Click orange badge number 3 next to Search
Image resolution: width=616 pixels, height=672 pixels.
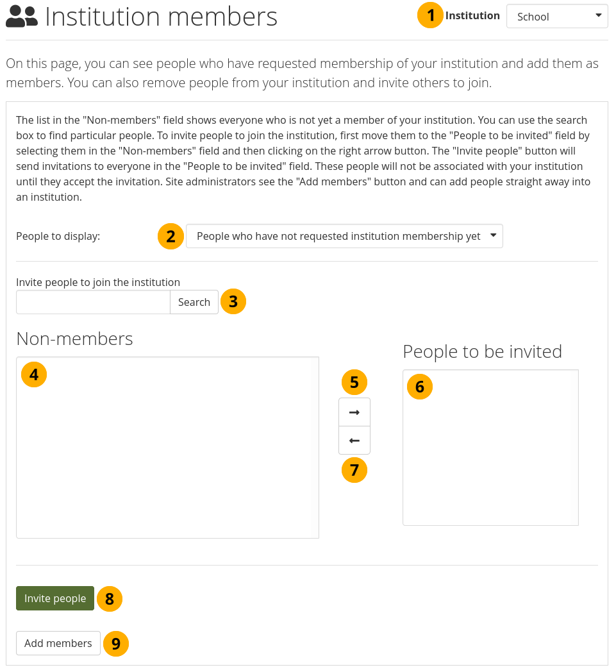233,301
